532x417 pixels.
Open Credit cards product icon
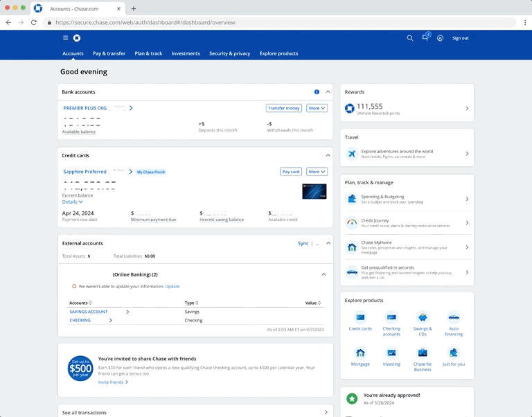pyautogui.click(x=360, y=317)
